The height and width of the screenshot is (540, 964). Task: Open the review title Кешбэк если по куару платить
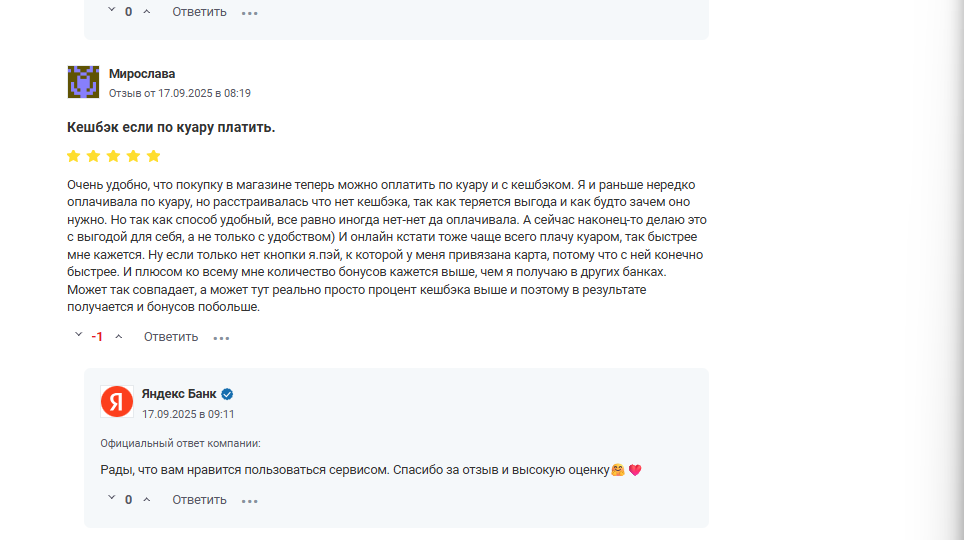click(171, 127)
